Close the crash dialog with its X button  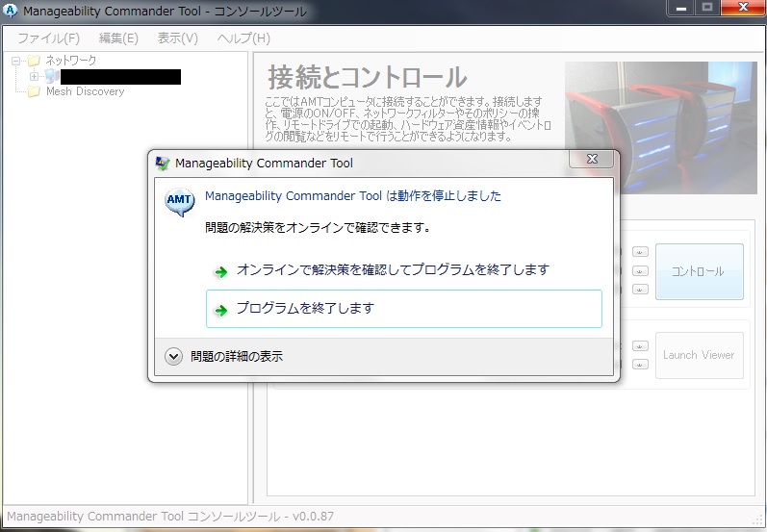click(x=592, y=159)
